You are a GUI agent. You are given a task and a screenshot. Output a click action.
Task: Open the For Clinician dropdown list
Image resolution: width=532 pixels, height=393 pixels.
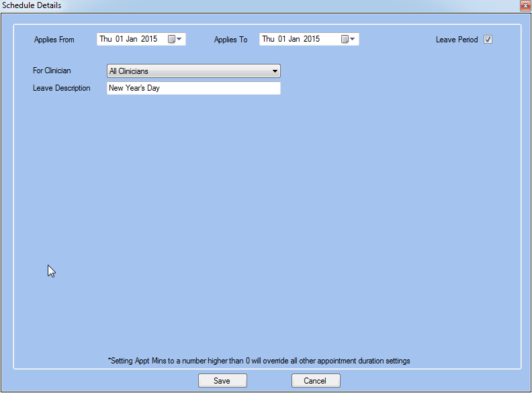coord(275,71)
